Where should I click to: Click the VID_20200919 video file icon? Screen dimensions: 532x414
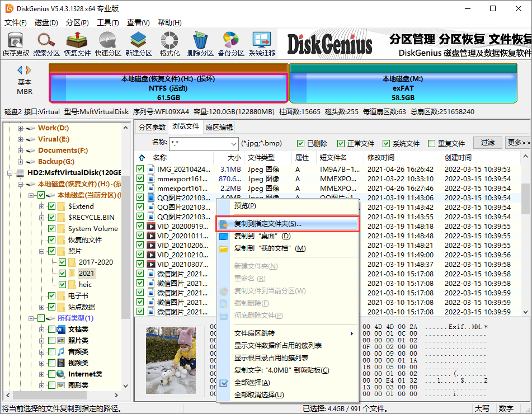pos(151,226)
